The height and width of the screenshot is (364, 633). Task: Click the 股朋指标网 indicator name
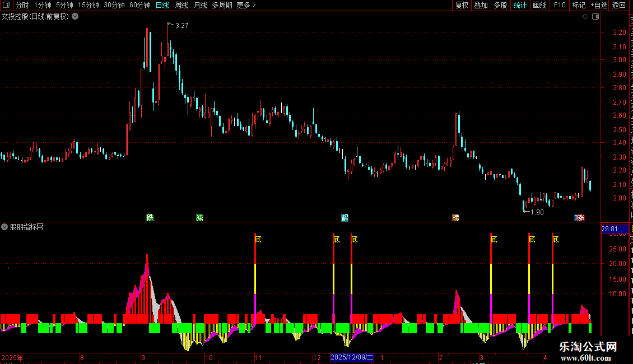(x=27, y=227)
